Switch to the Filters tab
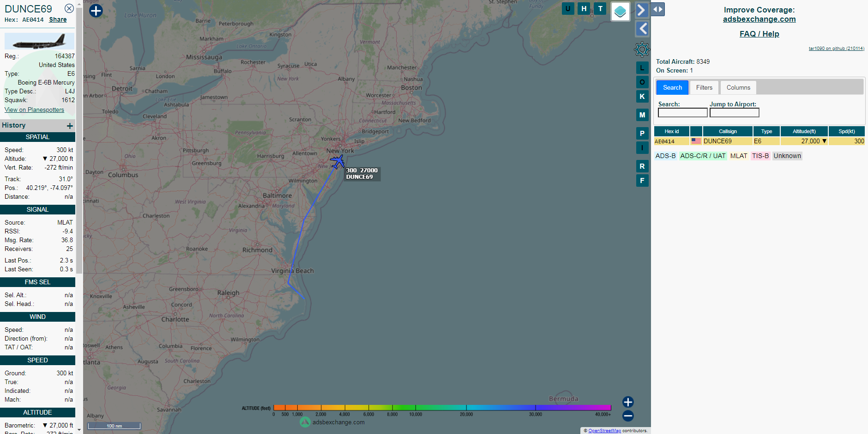This screenshot has width=868, height=434. tap(705, 87)
